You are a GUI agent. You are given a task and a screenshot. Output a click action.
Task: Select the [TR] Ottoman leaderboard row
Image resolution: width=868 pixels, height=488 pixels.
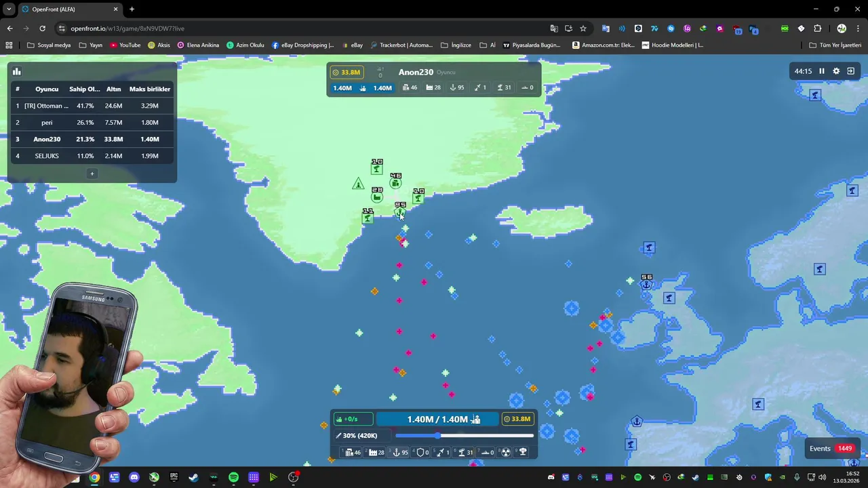point(92,106)
